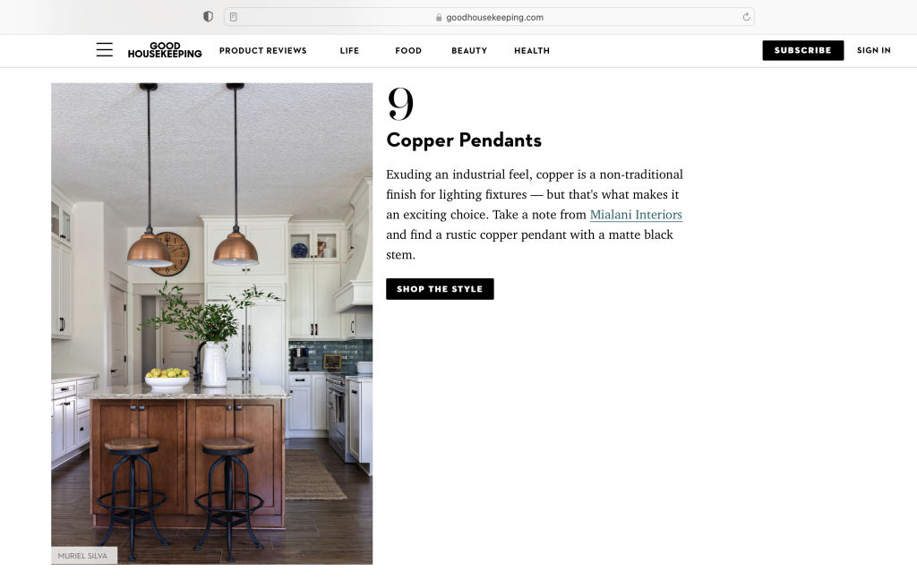Toggle the Reader view icon
This screenshot has height=588, width=917.
click(234, 17)
